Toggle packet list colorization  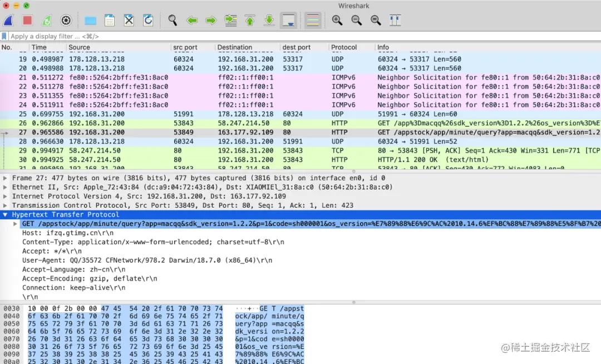click(313, 20)
